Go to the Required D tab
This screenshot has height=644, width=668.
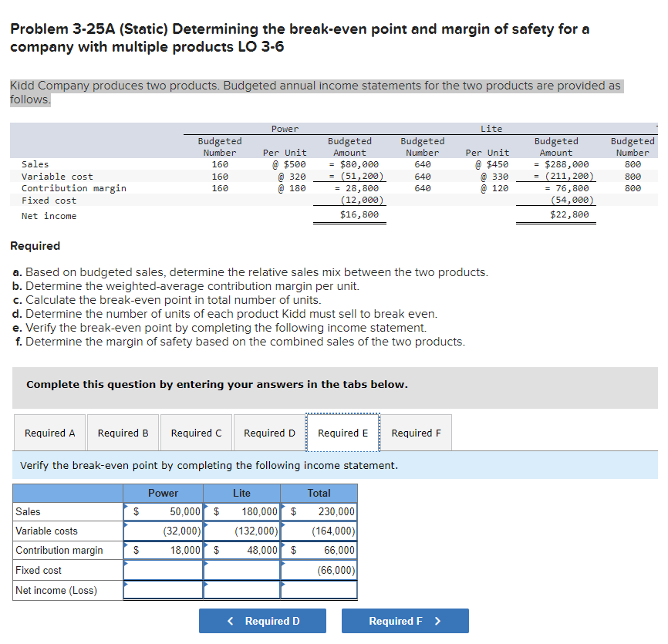coord(269,433)
